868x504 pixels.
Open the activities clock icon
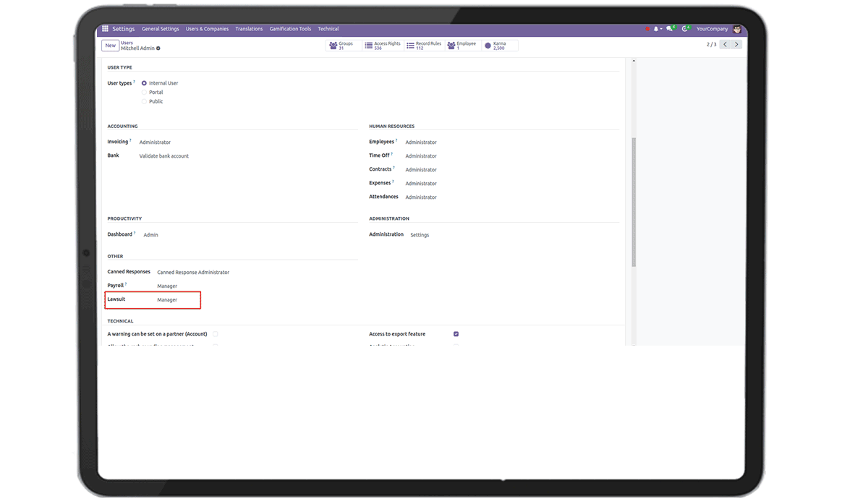[685, 29]
